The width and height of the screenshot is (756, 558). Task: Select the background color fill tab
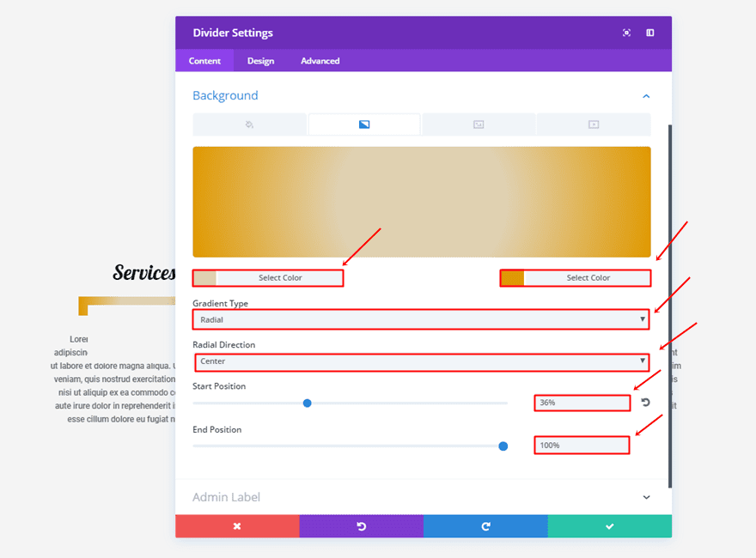[x=249, y=124]
